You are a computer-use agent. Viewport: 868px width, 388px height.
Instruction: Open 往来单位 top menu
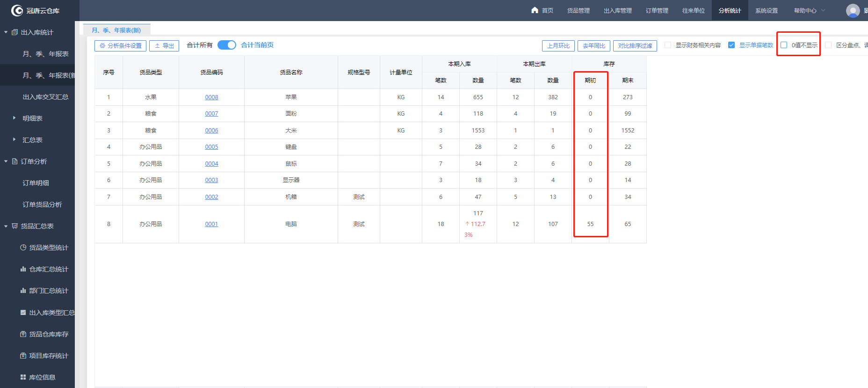click(693, 10)
